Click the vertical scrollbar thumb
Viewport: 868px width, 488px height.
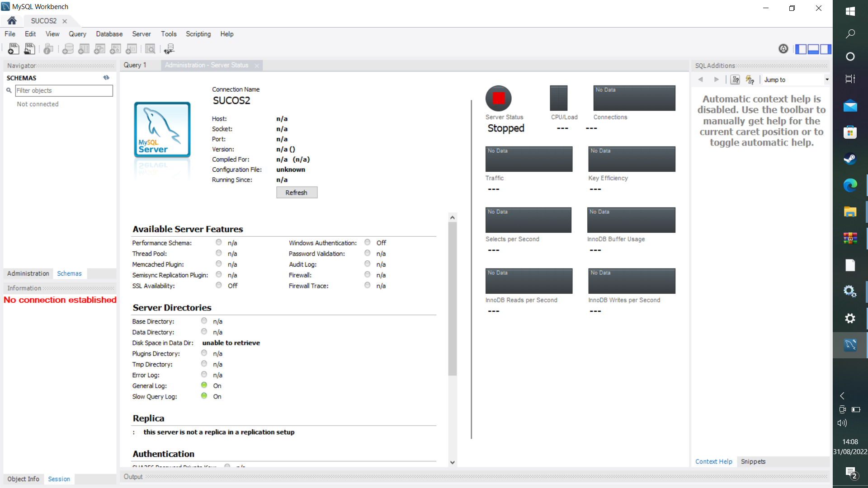pos(453,299)
